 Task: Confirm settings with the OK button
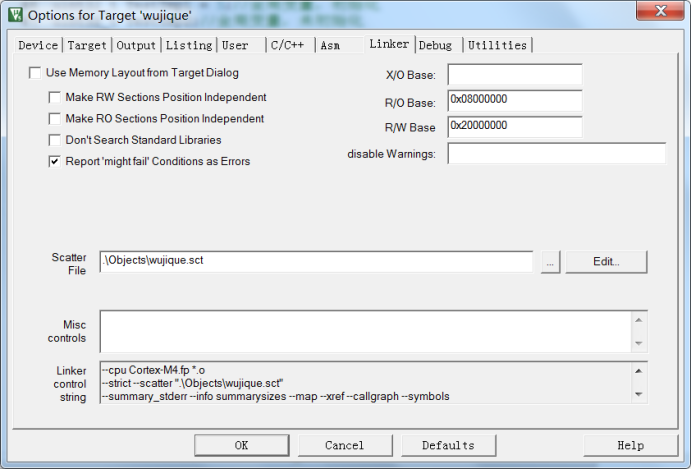tap(241, 445)
